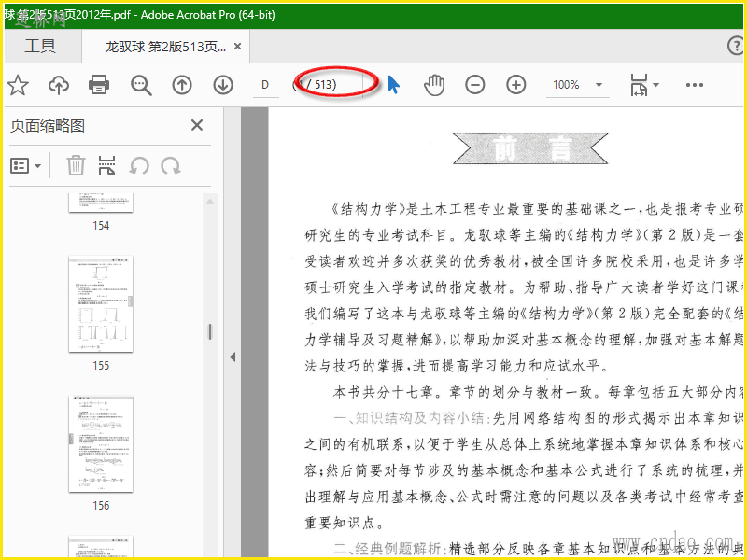Upload the file to cloud

[59, 85]
